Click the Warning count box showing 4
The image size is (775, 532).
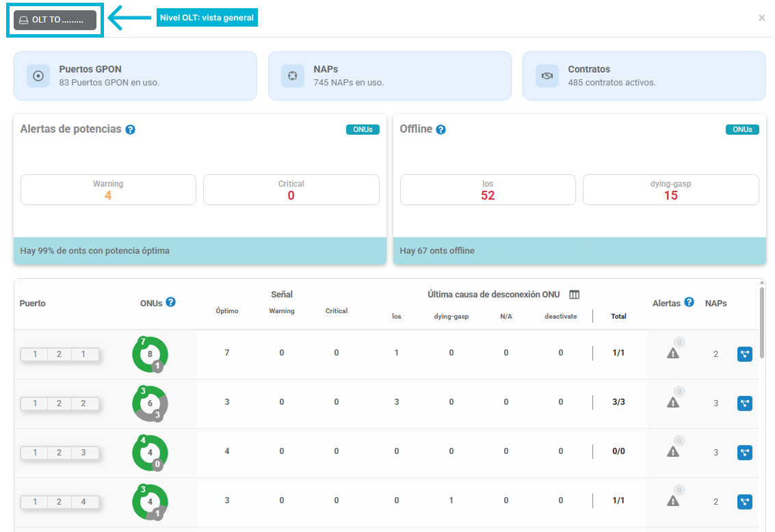click(x=108, y=189)
